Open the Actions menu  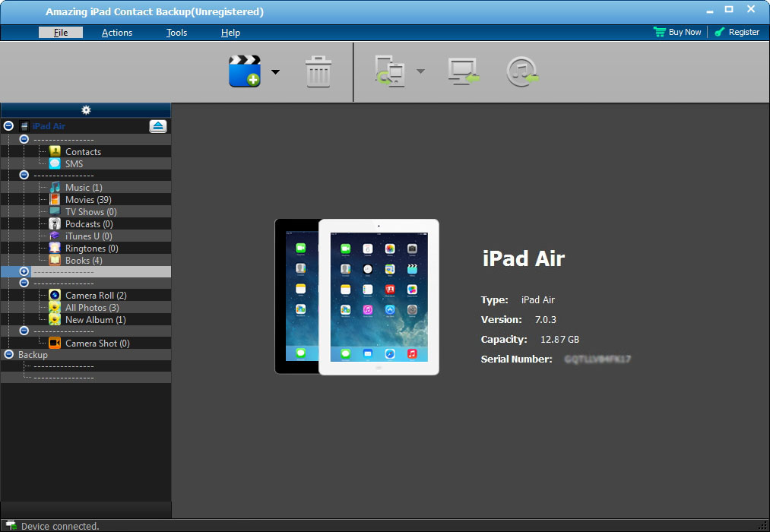[117, 33]
